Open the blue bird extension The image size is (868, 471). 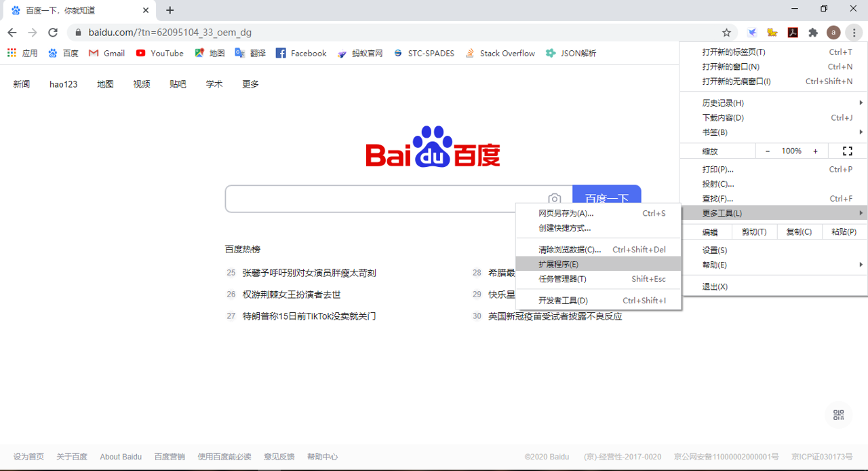[x=752, y=33]
